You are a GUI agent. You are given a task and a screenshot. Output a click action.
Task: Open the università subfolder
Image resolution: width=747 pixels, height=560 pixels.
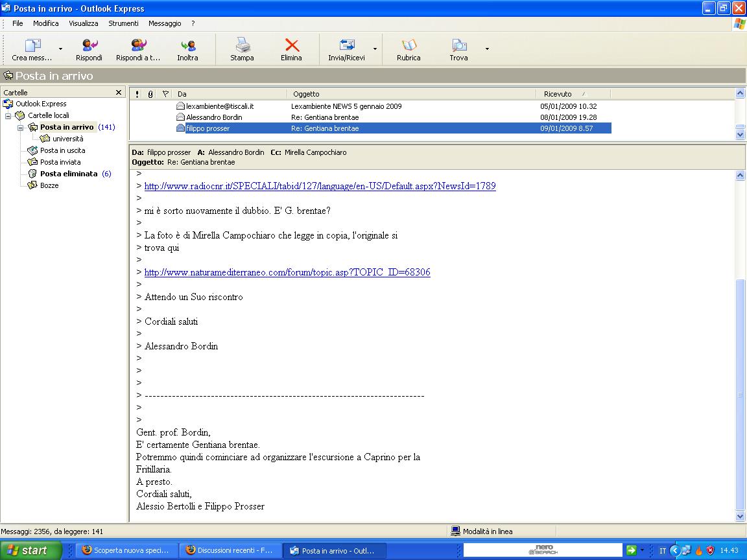67,139
